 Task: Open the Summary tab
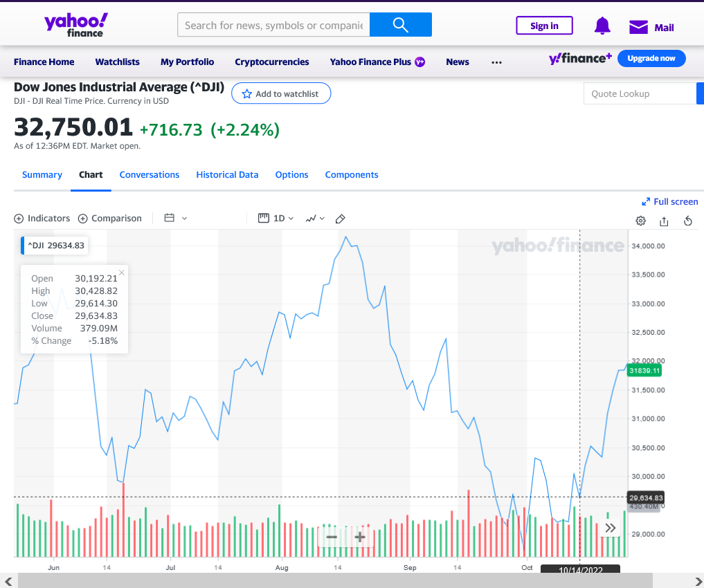click(42, 174)
